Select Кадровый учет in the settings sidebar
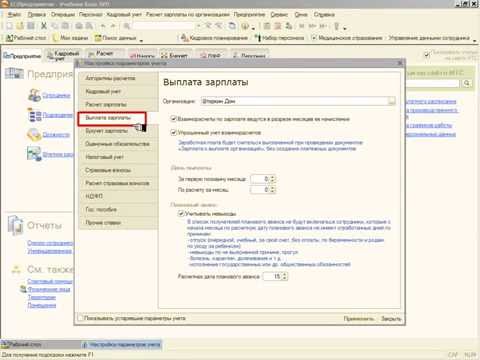Viewport: 480px width, 360px height. pos(118,91)
